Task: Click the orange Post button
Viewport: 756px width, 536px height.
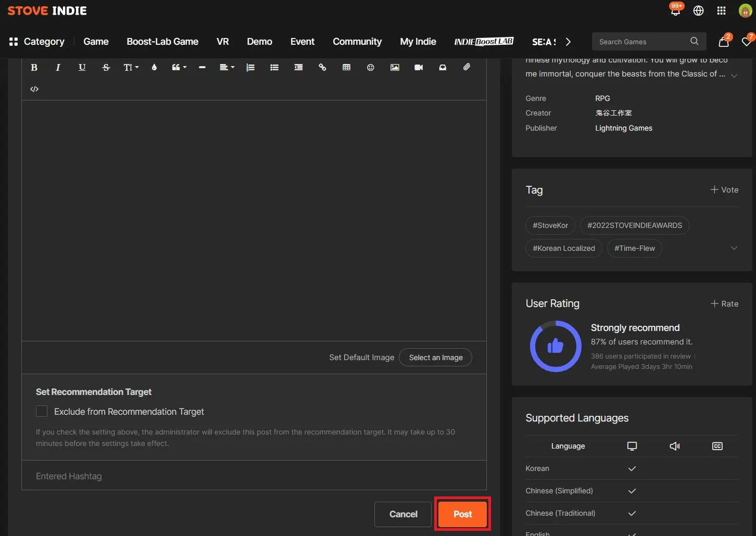Action: 462,514
